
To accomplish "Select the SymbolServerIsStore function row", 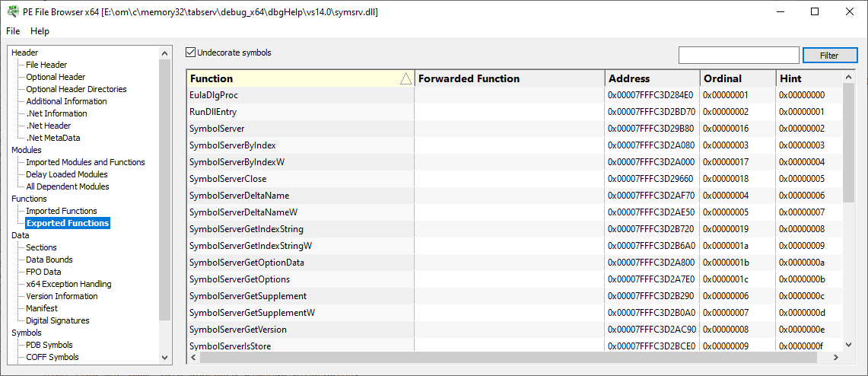I will pyautogui.click(x=515, y=346).
